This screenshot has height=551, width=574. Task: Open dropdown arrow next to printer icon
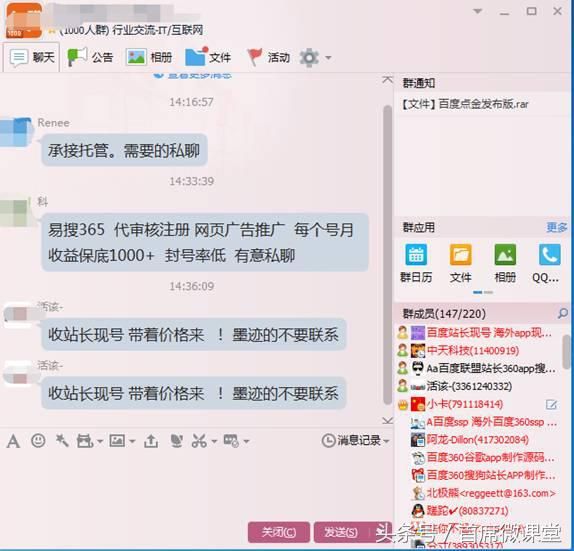(100, 441)
